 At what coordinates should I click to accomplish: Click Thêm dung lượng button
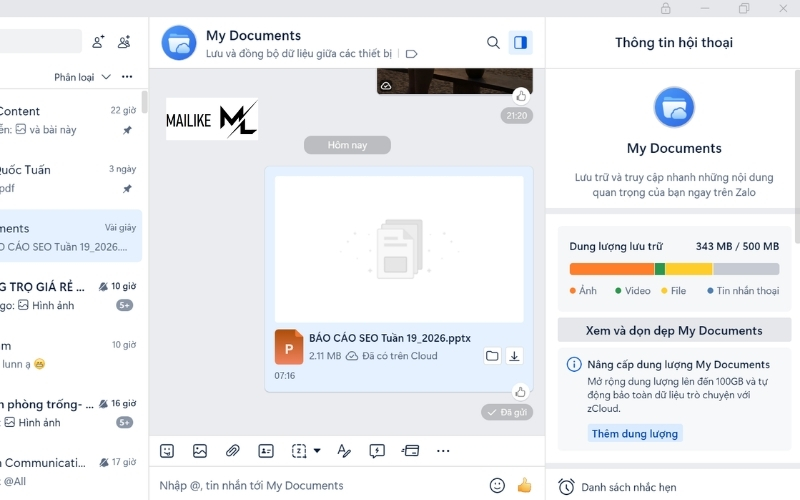tap(635, 433)
